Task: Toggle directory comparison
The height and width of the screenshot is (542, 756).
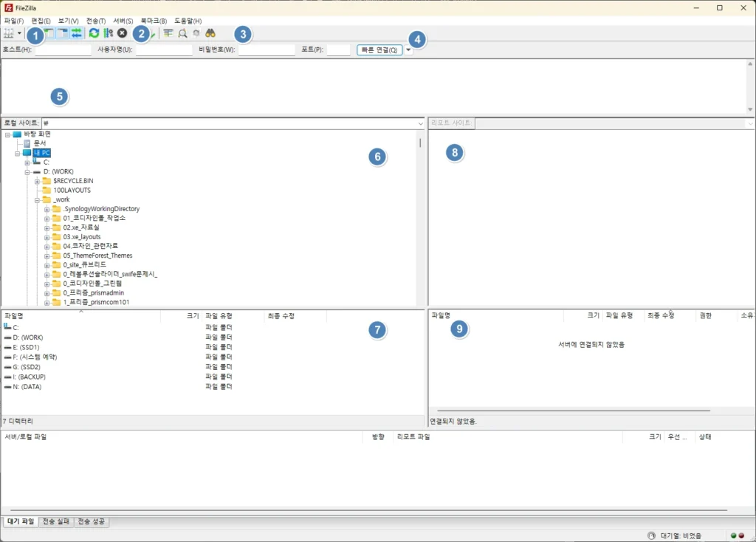Action: pyautogui.click(x=182, y=33)
